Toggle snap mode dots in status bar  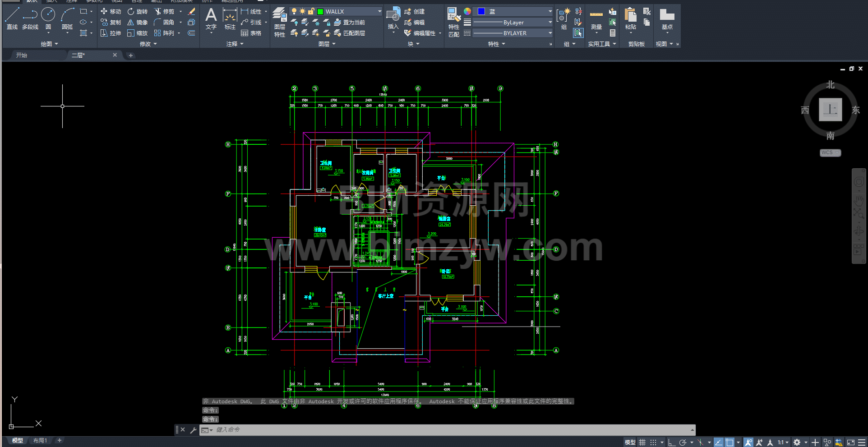[653, 442]
